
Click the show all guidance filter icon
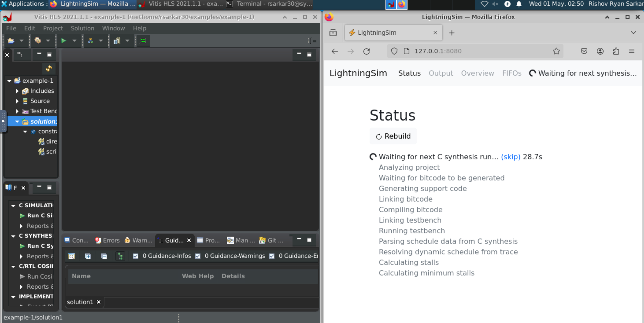pyautogui.click(x=71, y=256)
